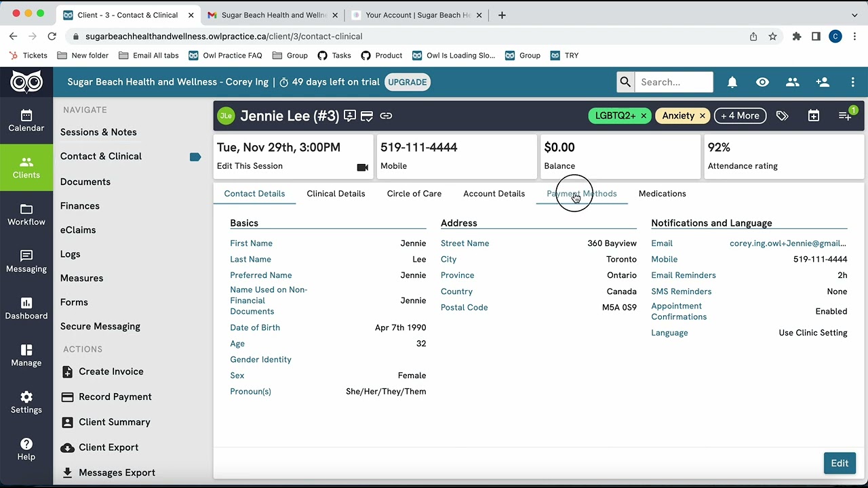Expand the + 4 More tags
This screenshot has height=488, width=868.
740,116
